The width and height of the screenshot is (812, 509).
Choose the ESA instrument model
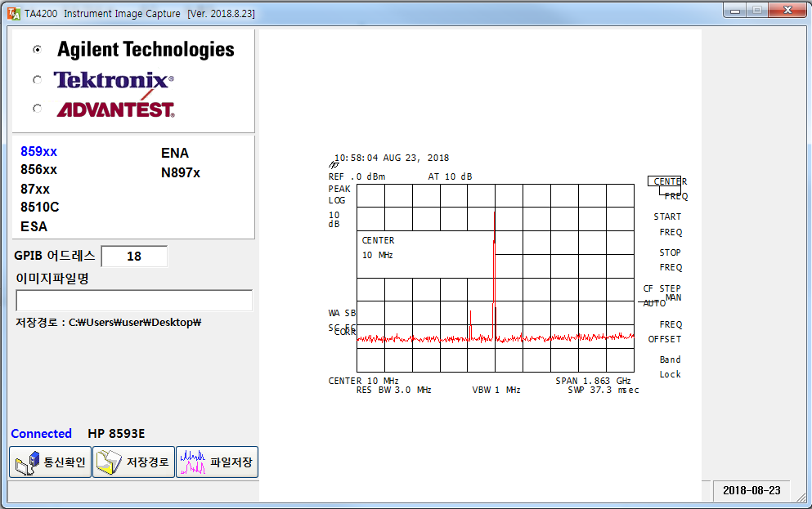(x=34, y=226)
